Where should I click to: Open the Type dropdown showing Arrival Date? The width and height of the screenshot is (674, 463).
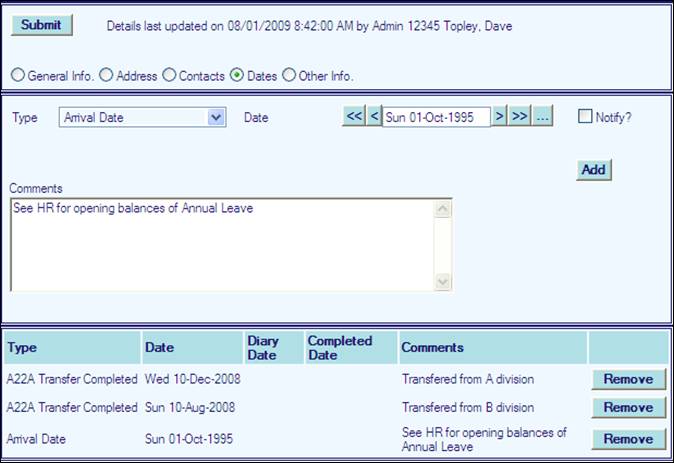click(143, 118)
